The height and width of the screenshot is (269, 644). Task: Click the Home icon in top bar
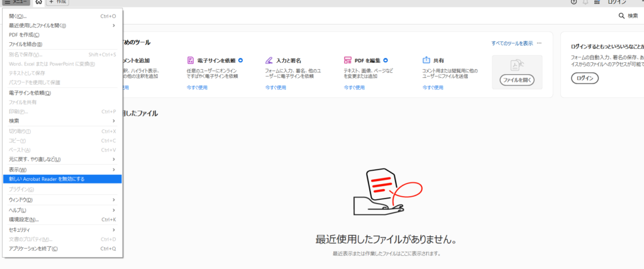39,3
